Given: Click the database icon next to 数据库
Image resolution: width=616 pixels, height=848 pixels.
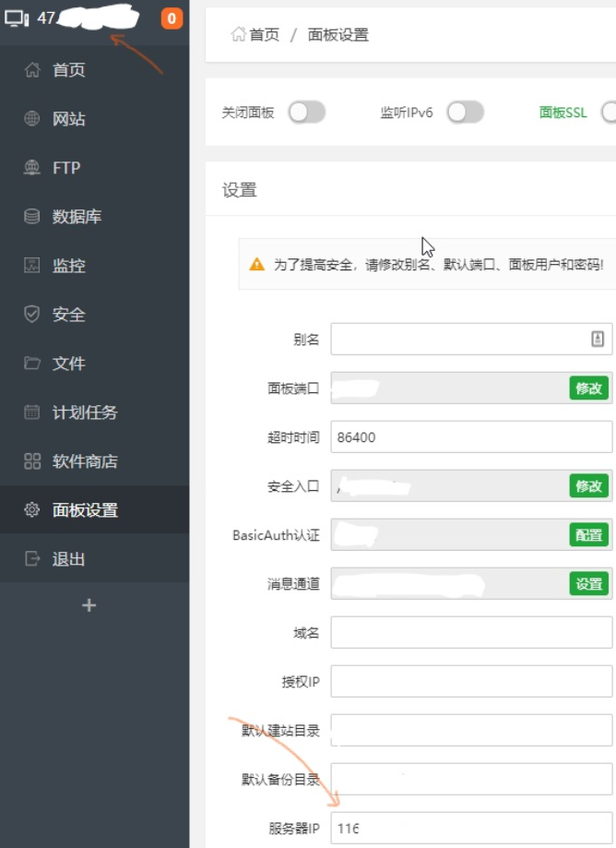Looking at the screenshot, I should pyautogui.click(x=32, y=216).
